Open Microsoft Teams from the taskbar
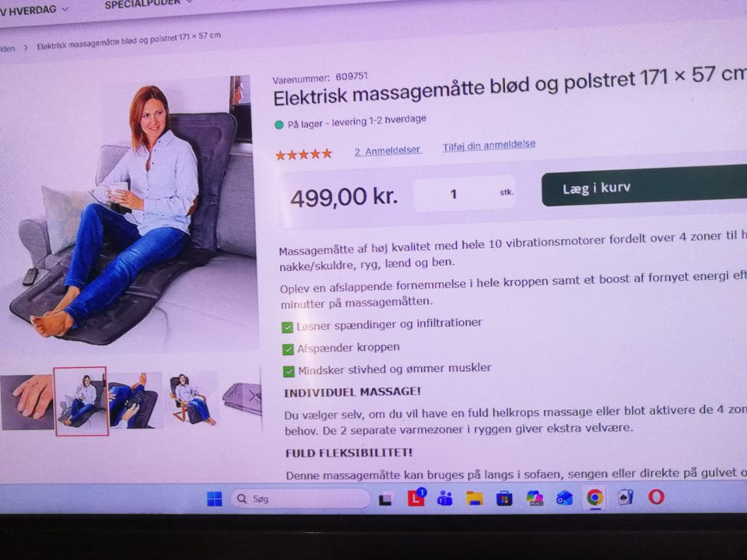Image resolution: width=747 pixels, height=560 pixels. coord(445,499)
